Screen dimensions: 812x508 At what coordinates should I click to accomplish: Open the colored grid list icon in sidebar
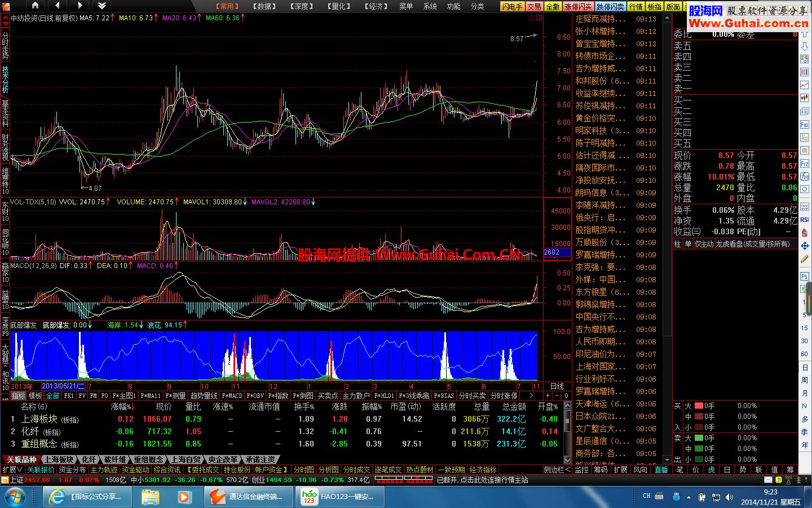tap(805, 72)
